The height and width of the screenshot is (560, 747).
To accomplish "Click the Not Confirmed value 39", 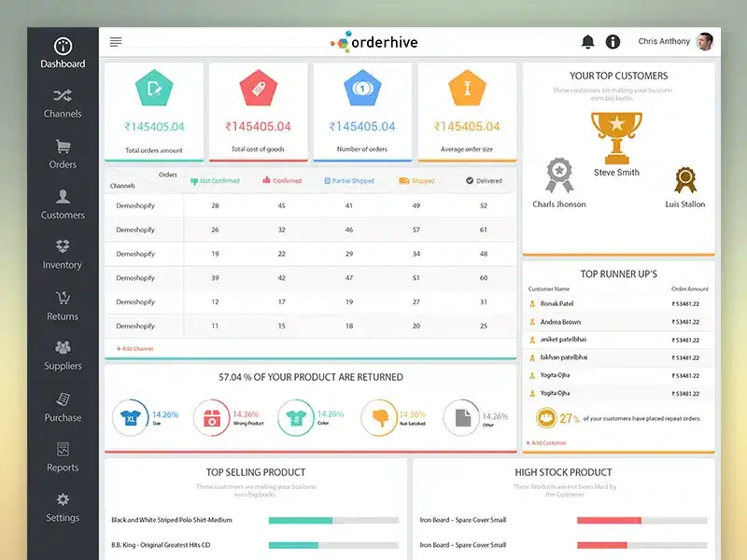I will [x=216, y=277].
